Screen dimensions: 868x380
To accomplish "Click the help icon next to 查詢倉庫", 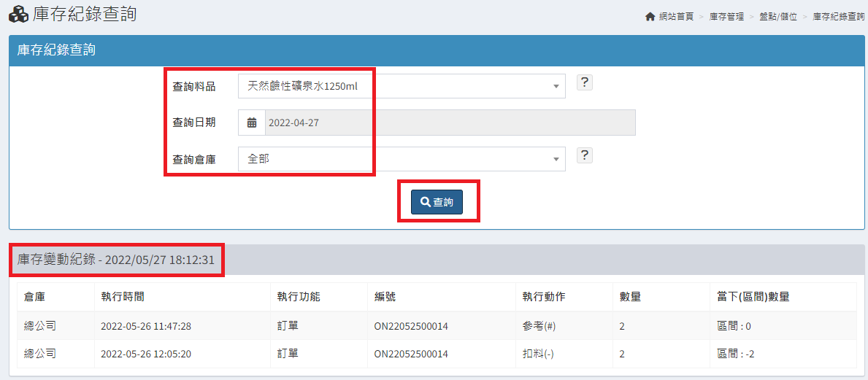I will click(x=584, y=155).
